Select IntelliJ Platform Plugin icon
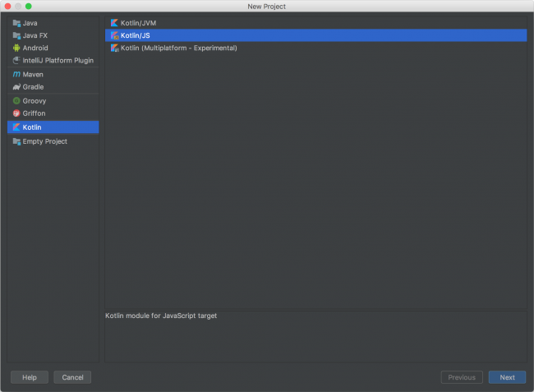 coord(16,61)
